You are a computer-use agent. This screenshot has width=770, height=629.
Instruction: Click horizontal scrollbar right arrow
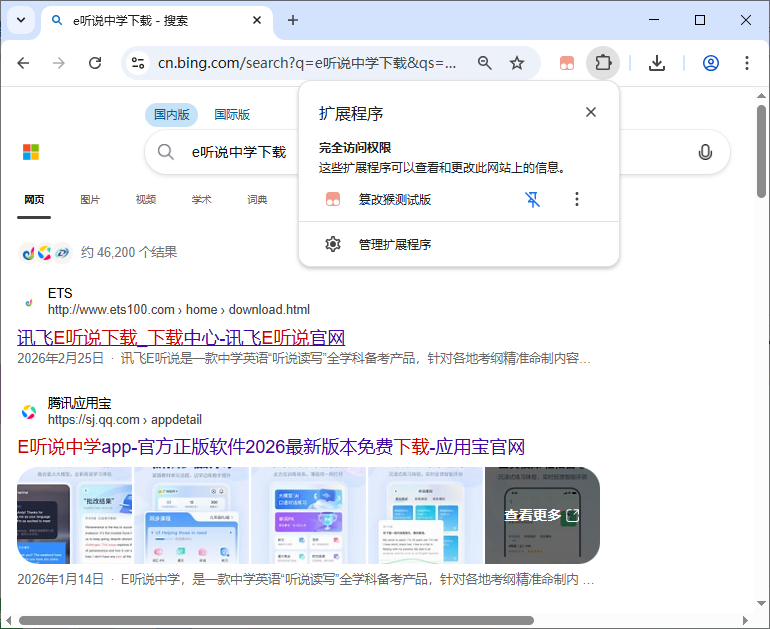pos(745,620)
